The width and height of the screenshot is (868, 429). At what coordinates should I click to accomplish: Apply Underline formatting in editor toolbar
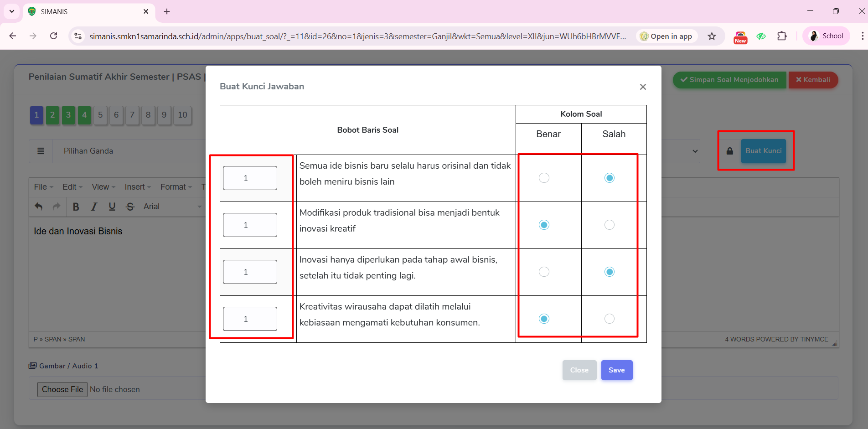point(112,207)
